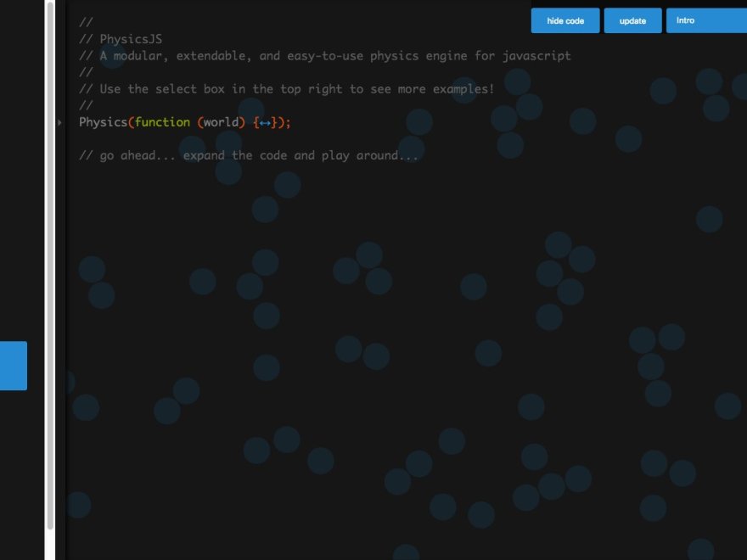The width and height of the screenshot is (747, 560).
Task: Click the orange Physics keyword in code
Action: pos(100,122)
